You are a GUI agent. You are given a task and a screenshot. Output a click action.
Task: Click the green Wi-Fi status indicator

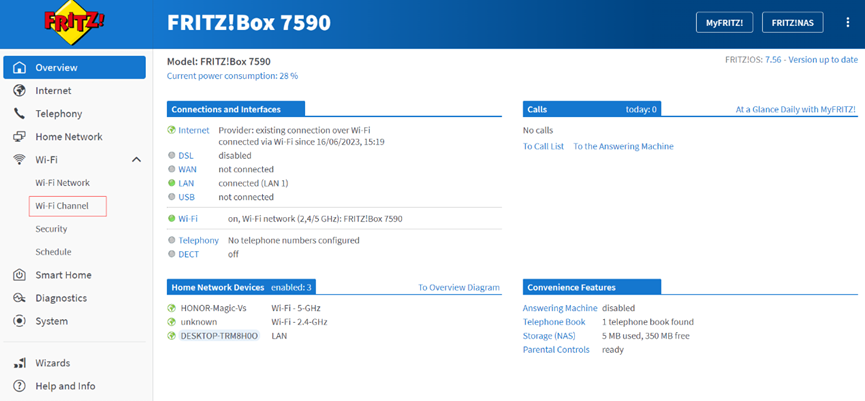coord(172,218)
